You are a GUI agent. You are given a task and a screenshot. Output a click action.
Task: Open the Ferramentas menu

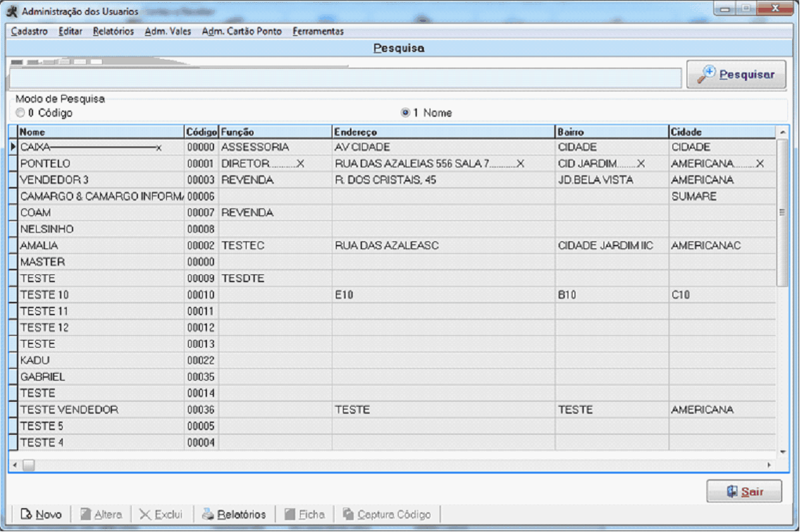pos(318,31)
